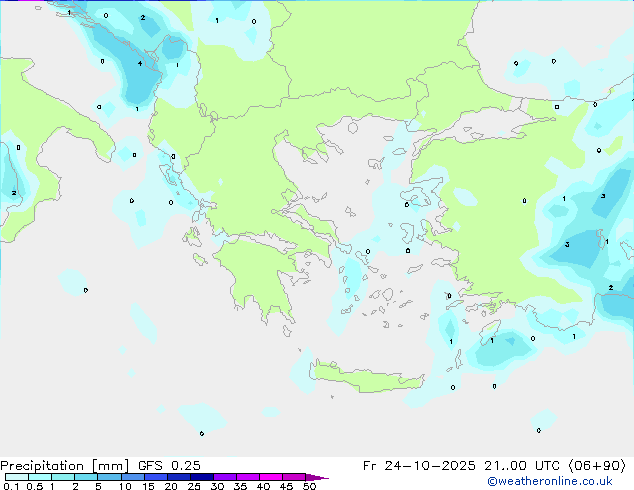Click the legend scale label '0.1'
This screenshot has height=490, width=634.
(11, 486)
